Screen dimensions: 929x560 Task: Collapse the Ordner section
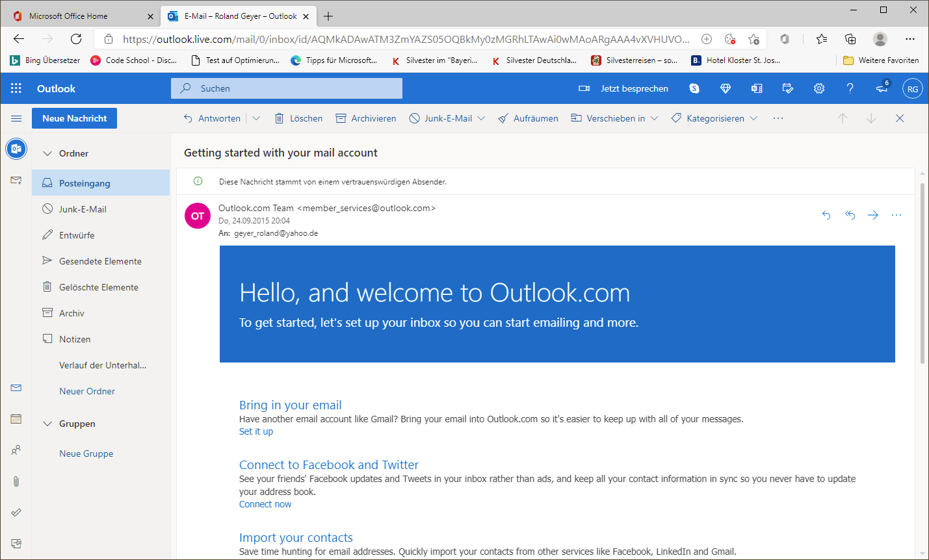click(x=47, y=153)
